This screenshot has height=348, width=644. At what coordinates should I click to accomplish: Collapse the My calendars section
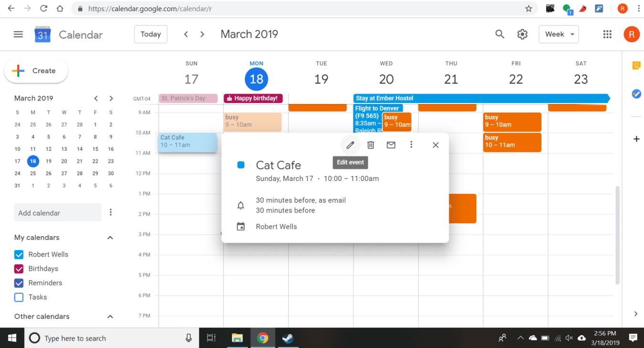pos(110,238)
